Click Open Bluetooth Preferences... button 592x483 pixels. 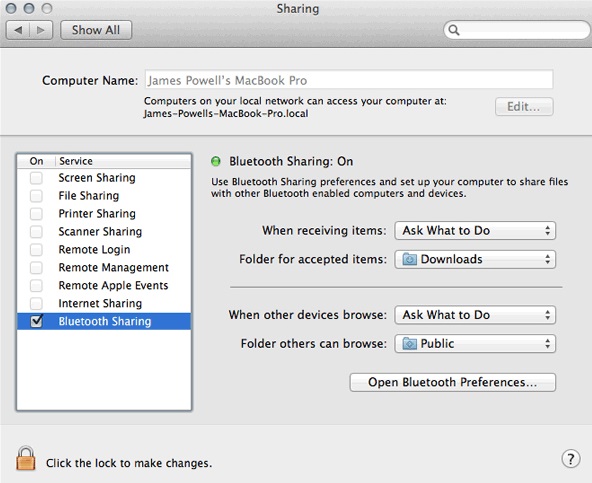[453, 382]
